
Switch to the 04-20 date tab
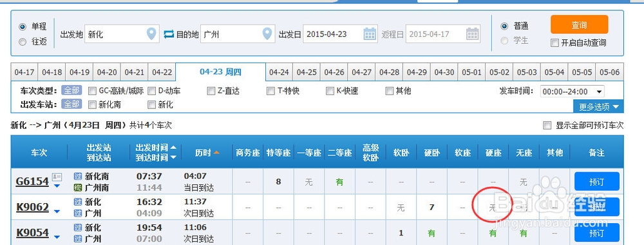point(107,72)
